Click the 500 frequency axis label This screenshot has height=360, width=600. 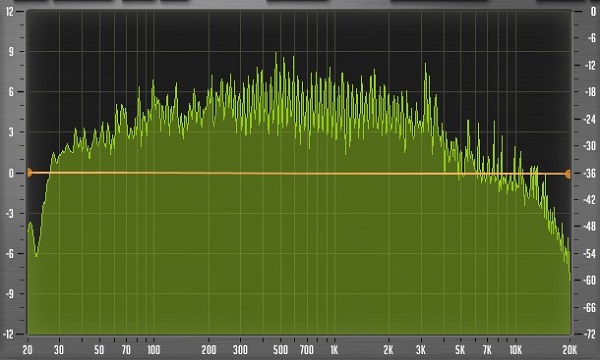[280, 350]
